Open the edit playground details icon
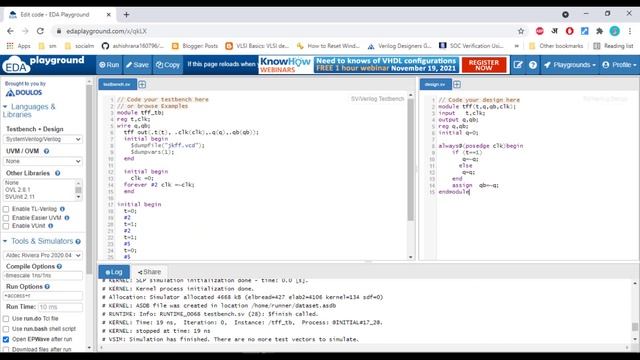The width and height of the screenshot is (640, 360). pos(518,65)
